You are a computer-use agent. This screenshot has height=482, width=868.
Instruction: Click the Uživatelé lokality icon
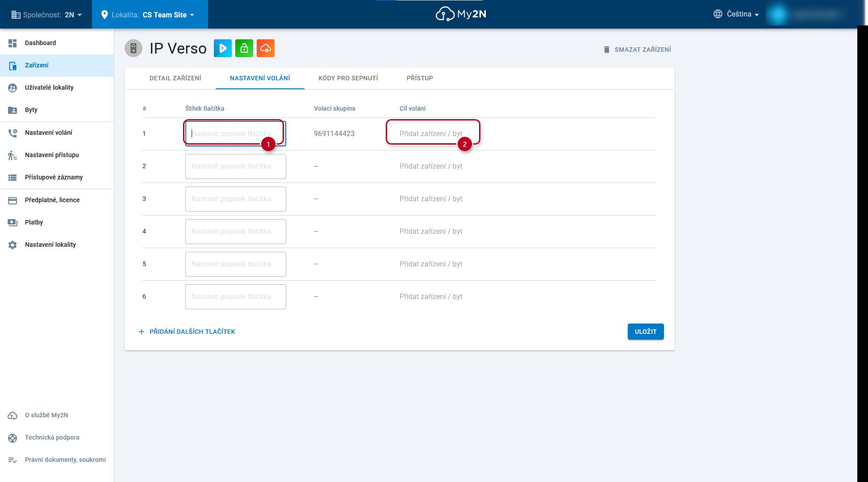[x=13, y=88]
